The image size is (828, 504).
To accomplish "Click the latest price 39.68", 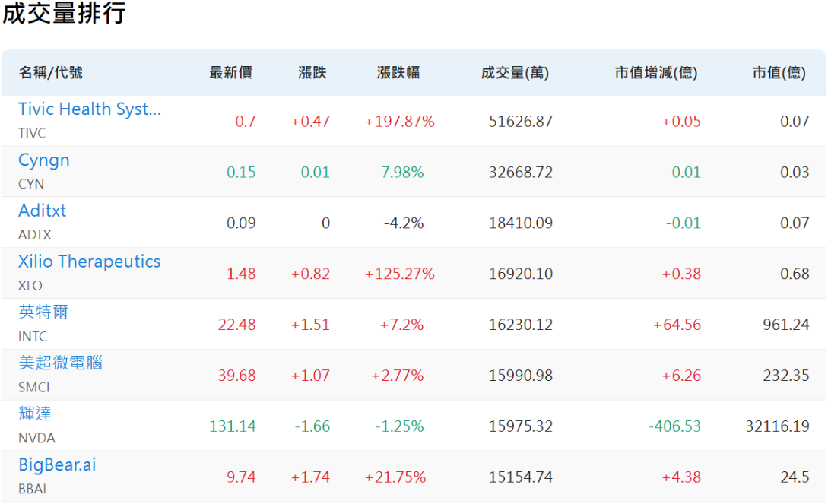I will 236,376.
